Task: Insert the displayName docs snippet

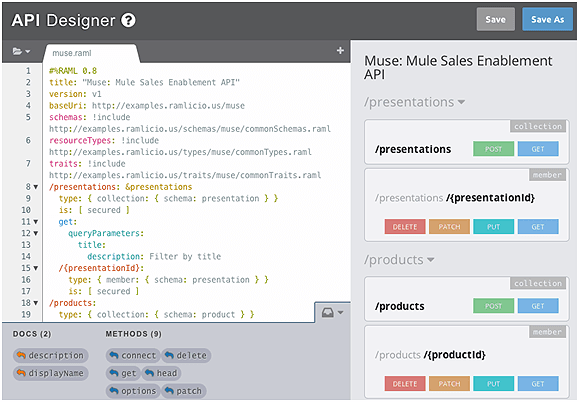Action: (x=51, y=373)
